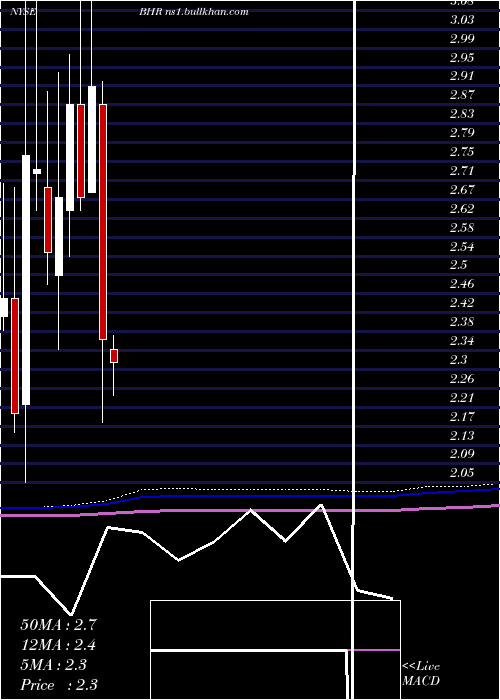The image size is (500, 700).
Task: Click the 2.38 price axis label
Action: click(x=462, y=322)
